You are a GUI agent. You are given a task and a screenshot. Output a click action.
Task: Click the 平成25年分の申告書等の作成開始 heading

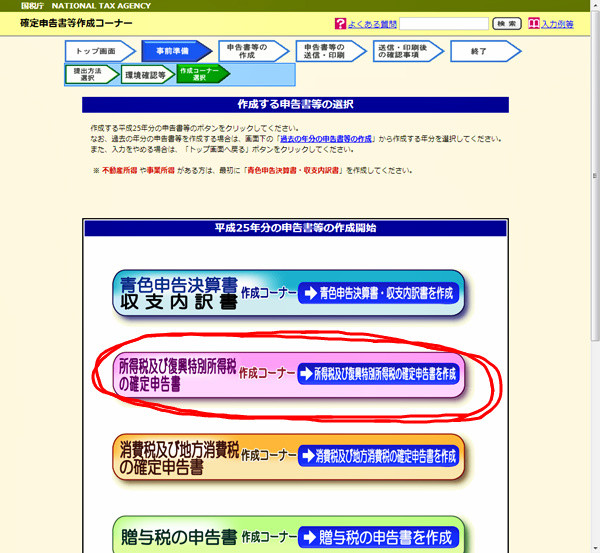(x=295, y=228)
